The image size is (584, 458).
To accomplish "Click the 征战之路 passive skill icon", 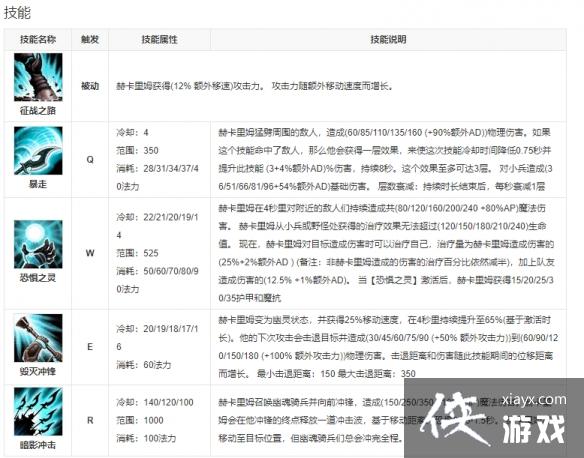I will click(38, 77).
